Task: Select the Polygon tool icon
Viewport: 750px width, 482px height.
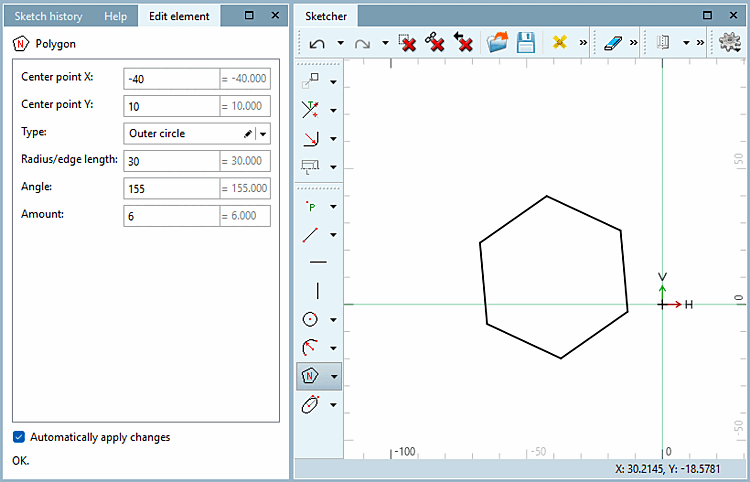Action: coord(310,376)
